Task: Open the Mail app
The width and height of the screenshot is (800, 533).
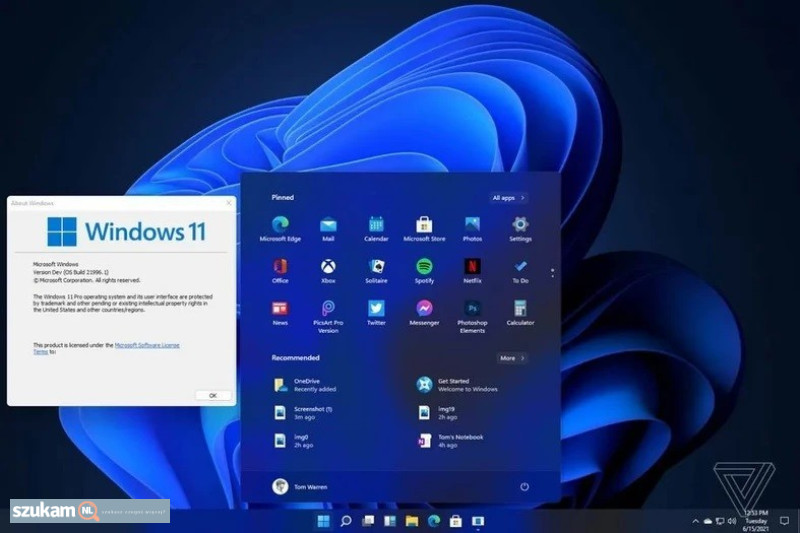Action: (x=328, y=229)
